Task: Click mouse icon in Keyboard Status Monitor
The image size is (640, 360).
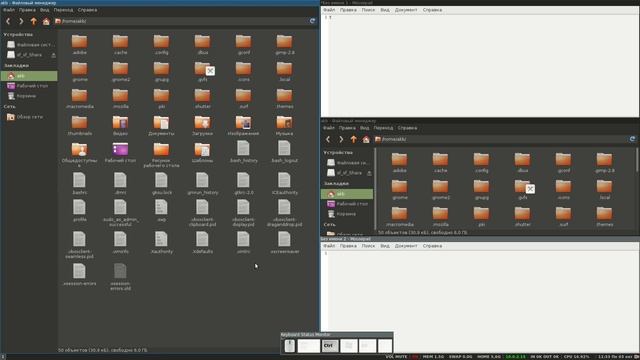Action: tap(289, 346)
